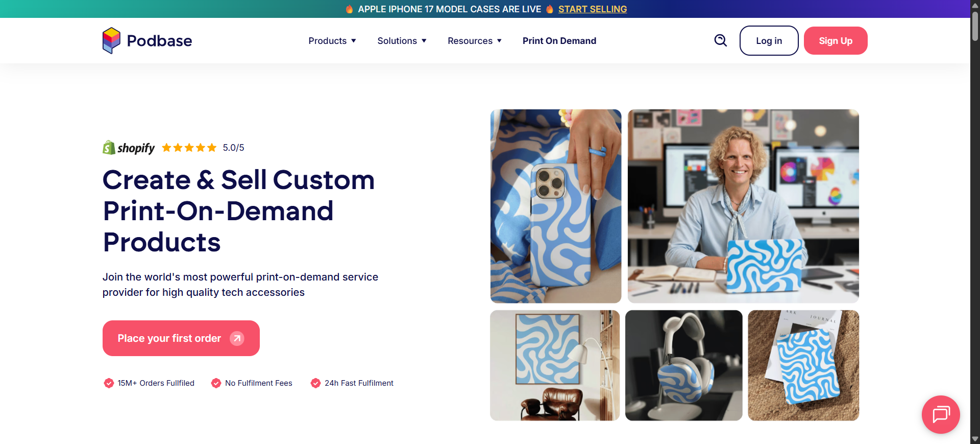
Task: Open the Print On Demand nav item
Action: pyautogui.click(x=559, y=41)
